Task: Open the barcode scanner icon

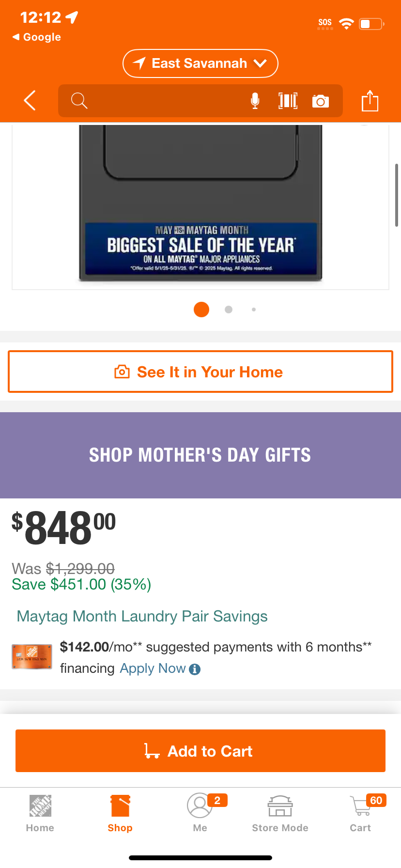Action: click(288, 101)
